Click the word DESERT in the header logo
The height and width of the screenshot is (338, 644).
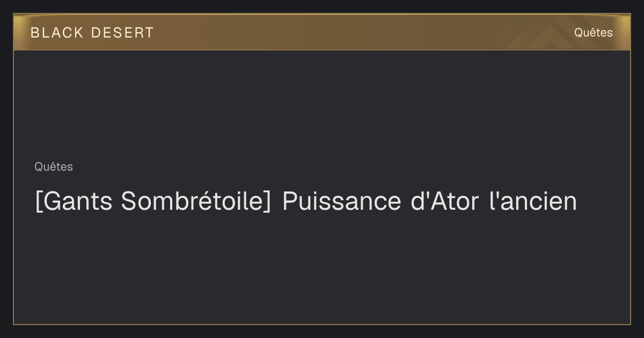pos(122,33)
